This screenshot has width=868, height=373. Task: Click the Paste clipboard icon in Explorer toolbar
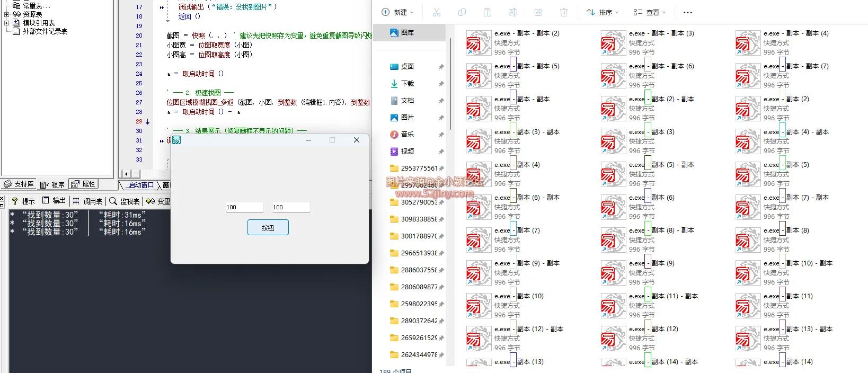[488, 12]
